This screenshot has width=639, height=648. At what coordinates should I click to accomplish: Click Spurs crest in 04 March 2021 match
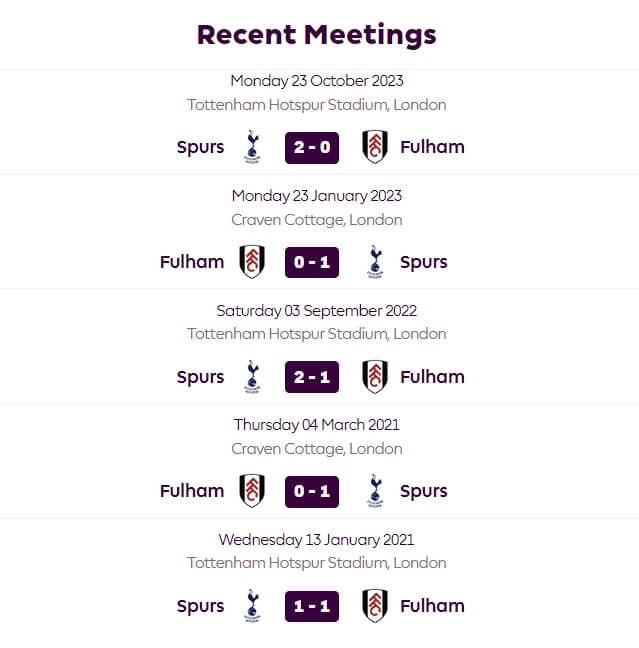coord(375,491)
